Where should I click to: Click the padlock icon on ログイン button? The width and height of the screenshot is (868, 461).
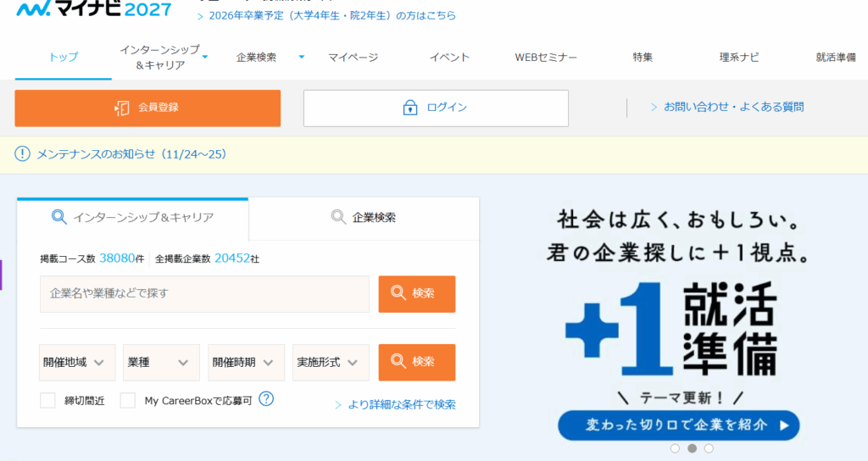tap(410, 108)
